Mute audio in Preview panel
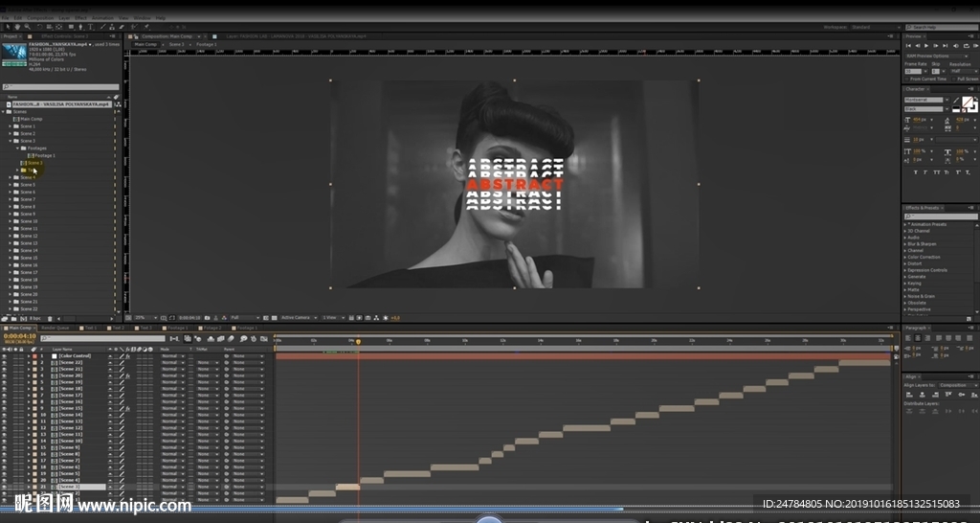 (956, 46)
